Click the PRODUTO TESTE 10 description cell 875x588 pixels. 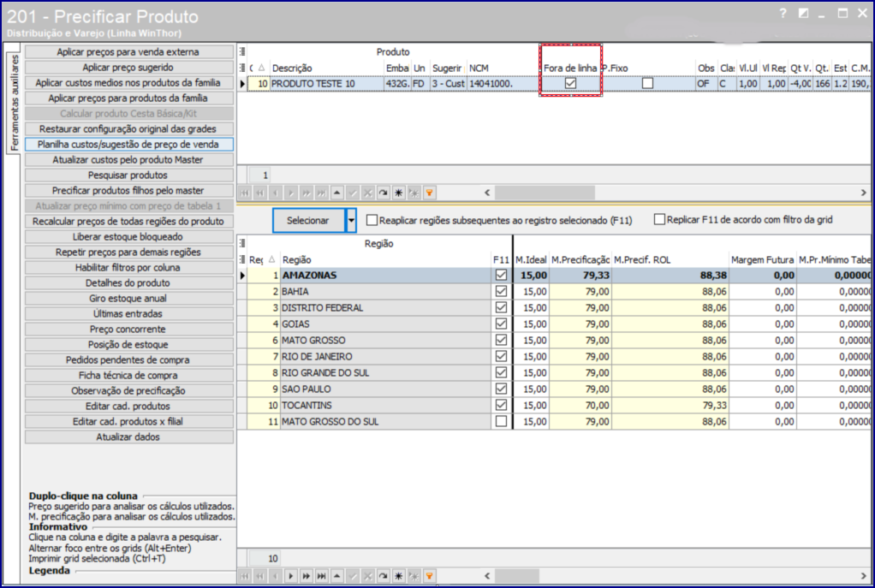[x=327, y=84]
